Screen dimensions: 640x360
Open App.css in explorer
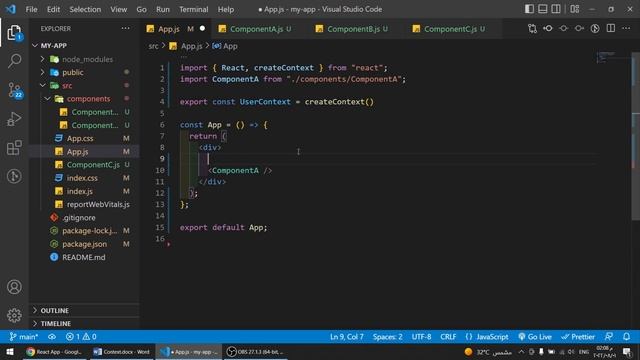(84, 138)
